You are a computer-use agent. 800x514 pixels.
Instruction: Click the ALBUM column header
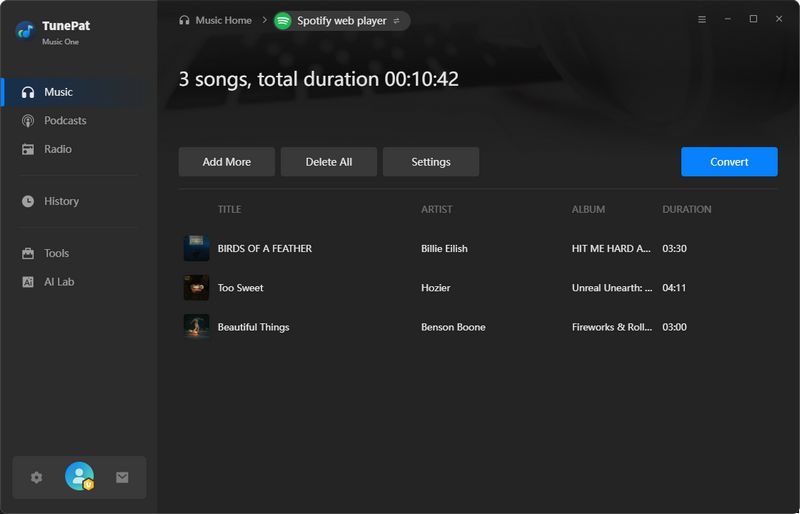[588, 209]
